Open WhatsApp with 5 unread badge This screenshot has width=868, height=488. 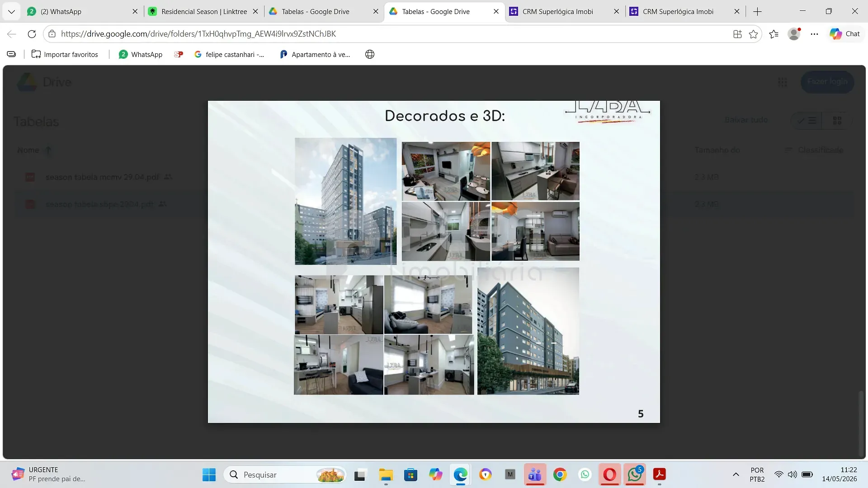(x=634, y=475)
